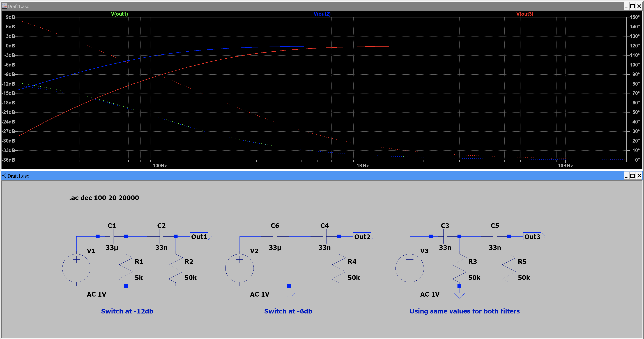Select capacitor C5 33n symbol

tap(495, 237)
